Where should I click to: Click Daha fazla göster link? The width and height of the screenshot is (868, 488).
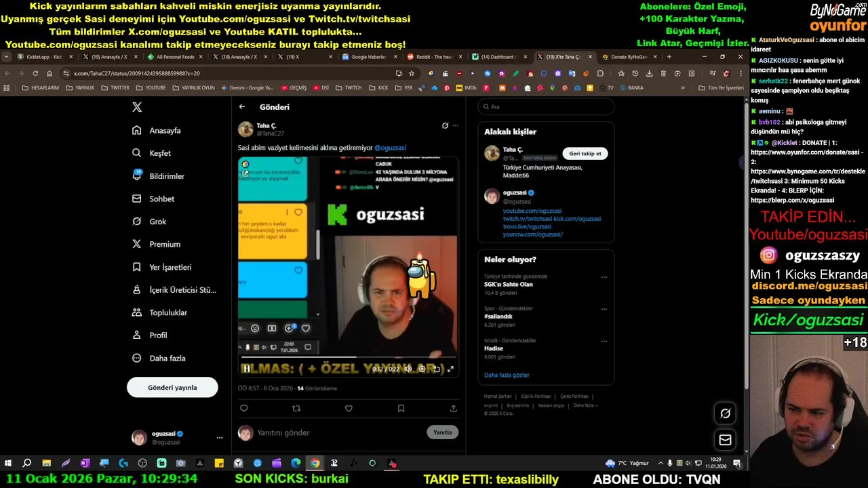(507, 375)
